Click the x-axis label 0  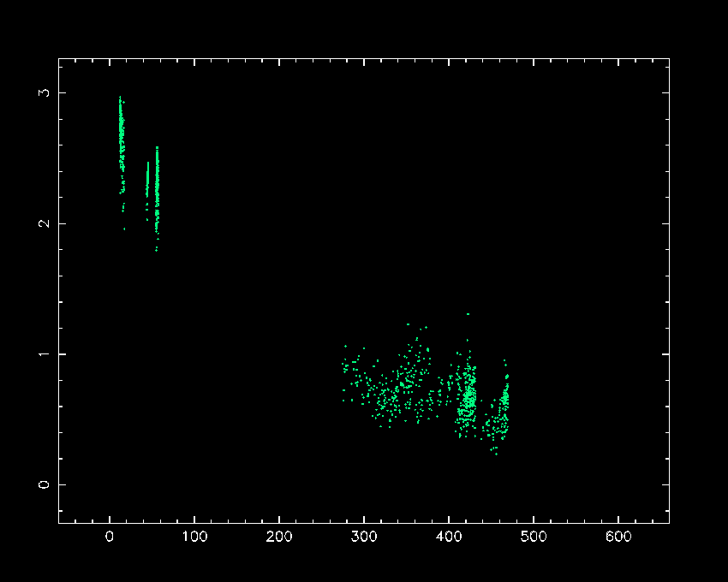click(x=110, y=537)
